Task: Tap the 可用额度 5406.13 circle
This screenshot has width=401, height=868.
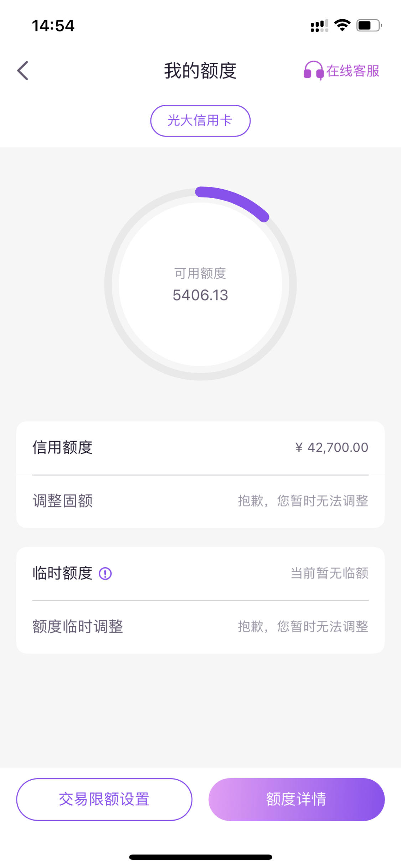Action: 200,284
